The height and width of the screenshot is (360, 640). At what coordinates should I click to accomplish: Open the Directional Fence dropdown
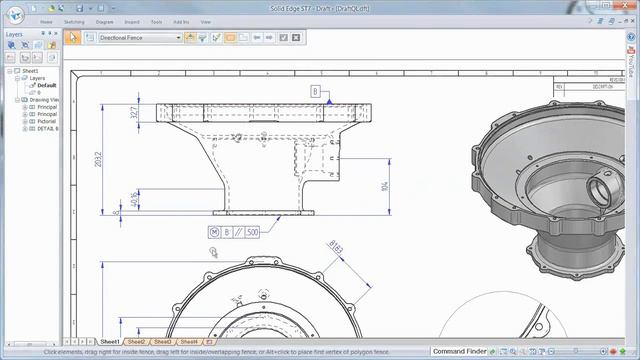pos(140,38)
